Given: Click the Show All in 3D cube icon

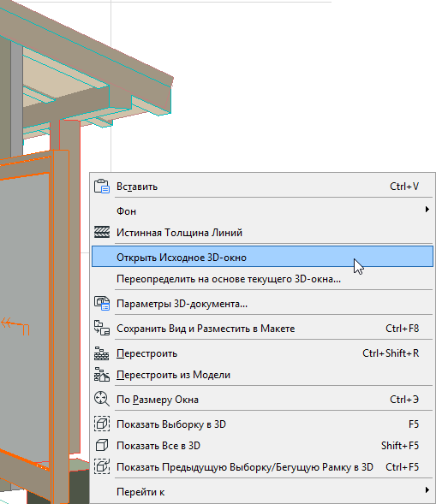Looking at the screenshot, I should 102,445.
